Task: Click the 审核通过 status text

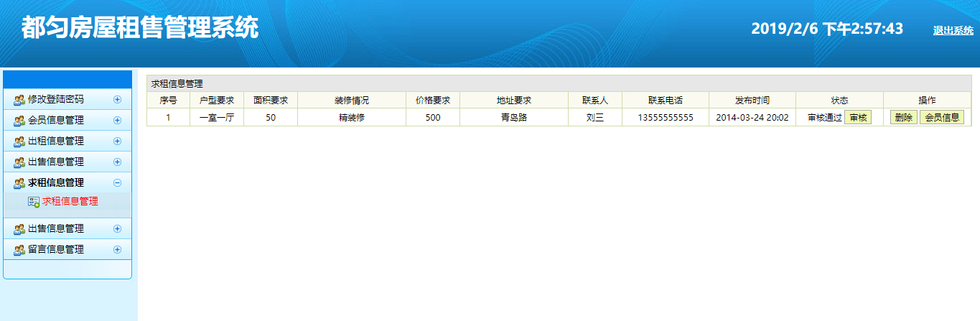Action: point(824,117)
